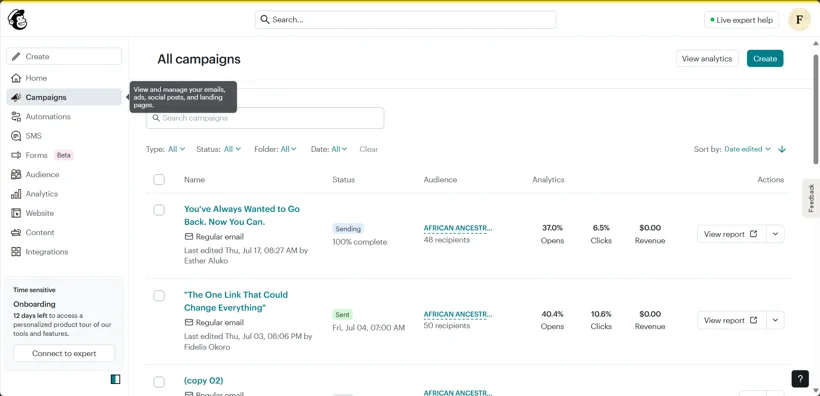This screenshot has height=396, width=820.
Task: Click the 37.0% Opens value
Action: (x=552, y=228)
